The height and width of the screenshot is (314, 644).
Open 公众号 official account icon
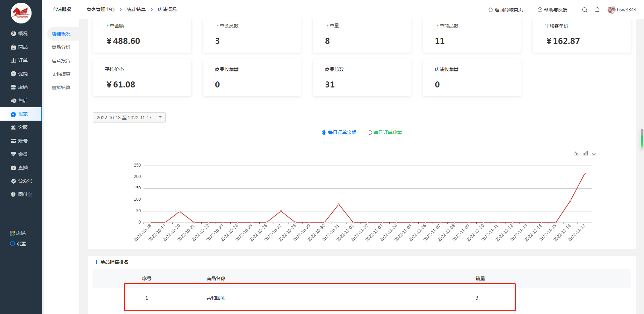(x=13, y=181)
